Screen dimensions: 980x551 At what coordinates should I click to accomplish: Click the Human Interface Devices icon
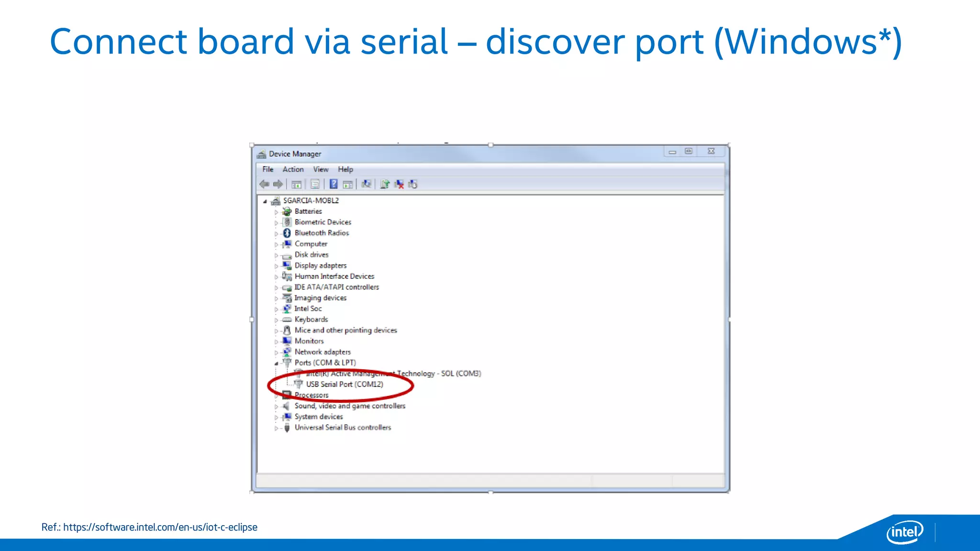pos(287,276)
